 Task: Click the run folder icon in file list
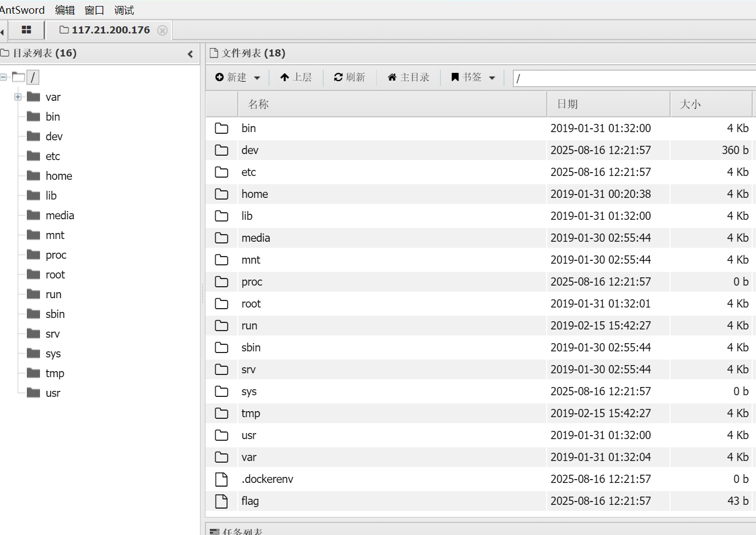[221, 326]
